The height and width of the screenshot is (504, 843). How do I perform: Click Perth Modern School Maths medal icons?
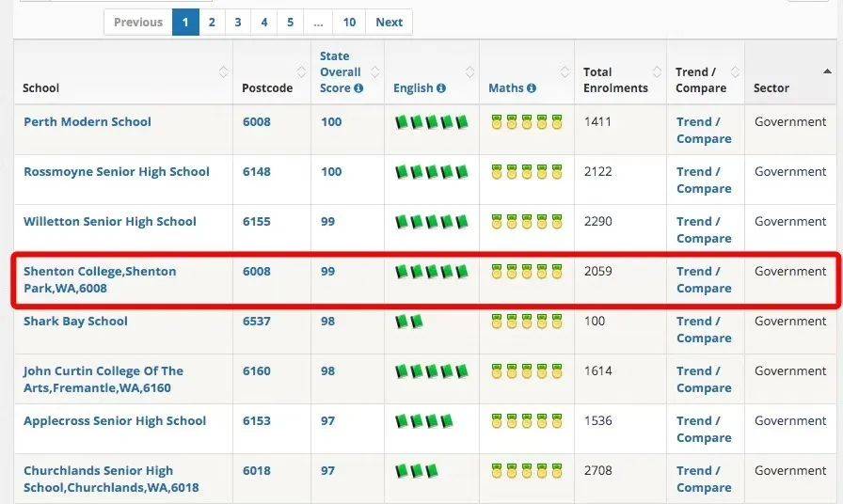(527, 122)
